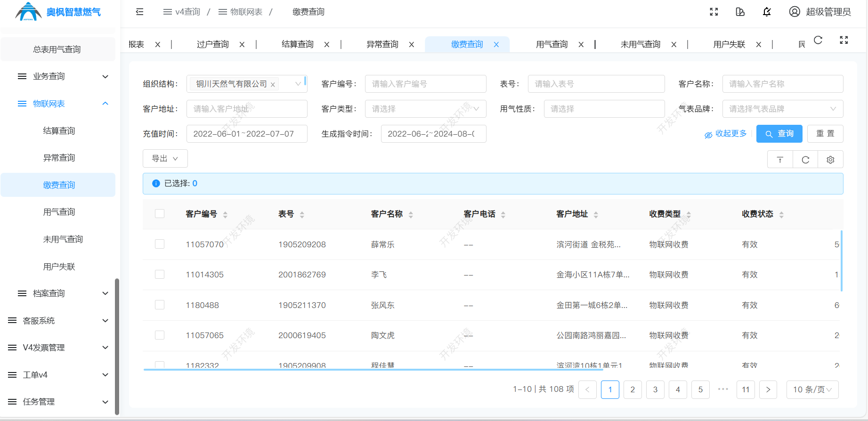
Task: Expand the 工单v4 sidebar group
Action: coord(58,375)
